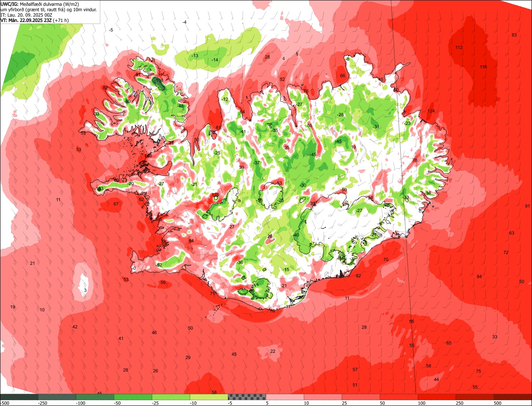The width and height of the screenshot is (532, 406).
Task: Click the map value '116'
Action: pos(483,67)
